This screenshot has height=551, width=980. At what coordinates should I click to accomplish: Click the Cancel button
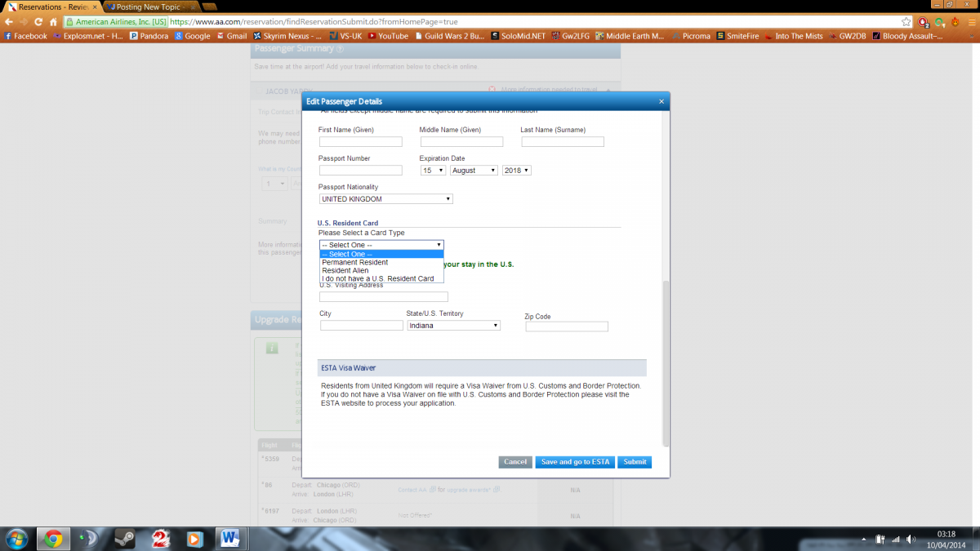(x=515, y=462)
